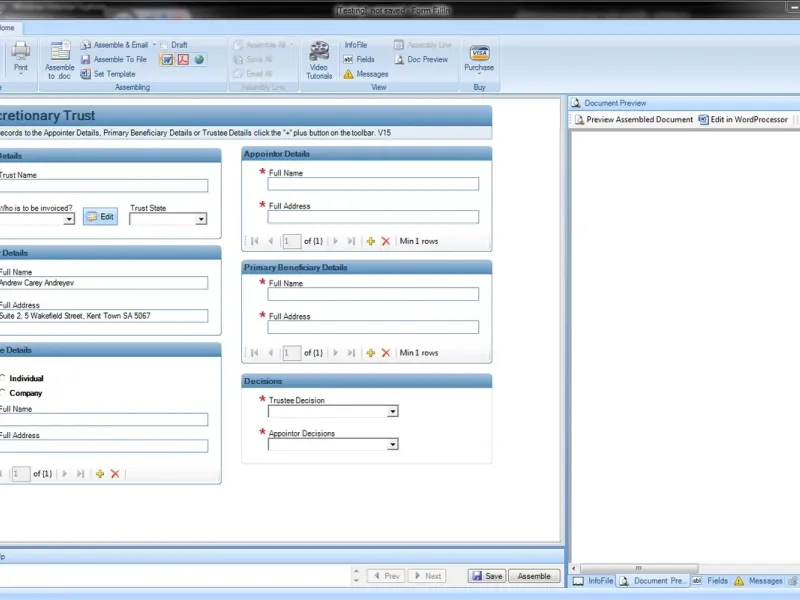Screen dimensions: 800x600
Task: Add a new Appointor Details record
Action: tap(371, 241)
